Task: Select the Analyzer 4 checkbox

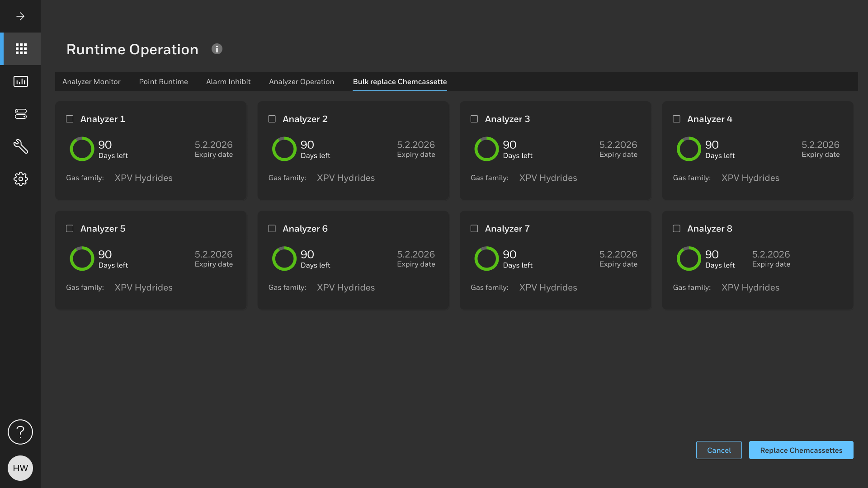Action: pyautogui.click(x=676, y=119)
